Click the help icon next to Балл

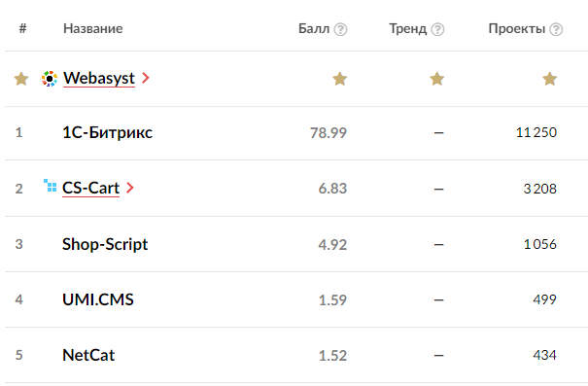(x=340, y=29)
